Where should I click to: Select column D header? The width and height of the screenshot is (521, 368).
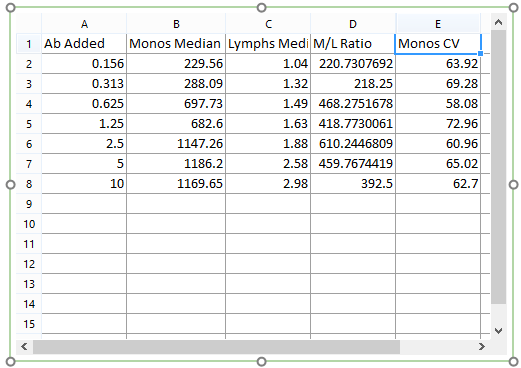(353, 24)
